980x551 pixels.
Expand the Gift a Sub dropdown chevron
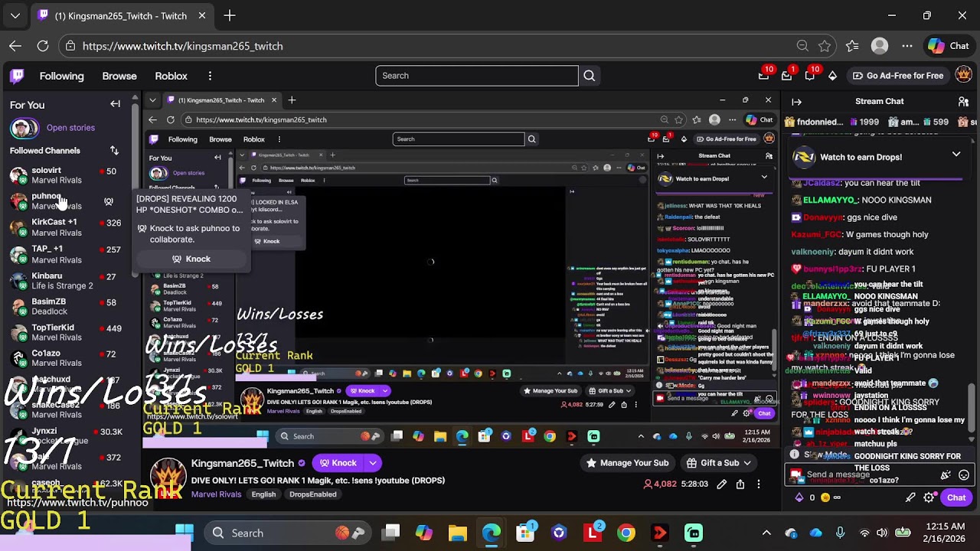tap(747, 463)
